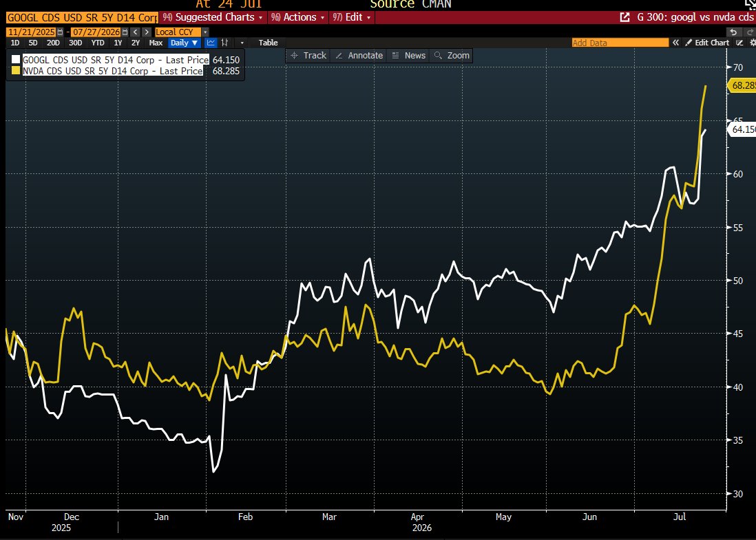
Task: Click the redo arrow icon
Action: coord(750,32)
